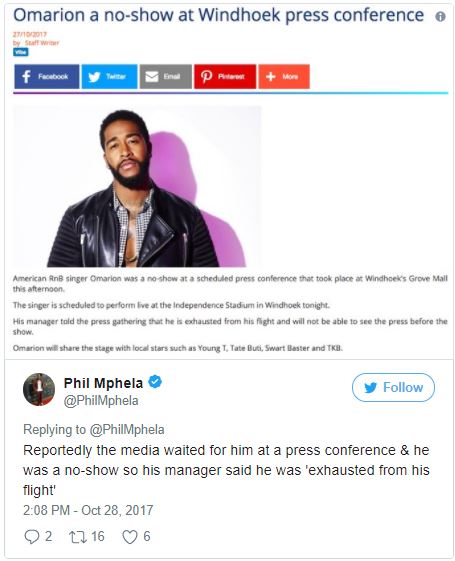Click the envelope Email icon
Viewport: 455px width, 561px height.
click(152, 77)
